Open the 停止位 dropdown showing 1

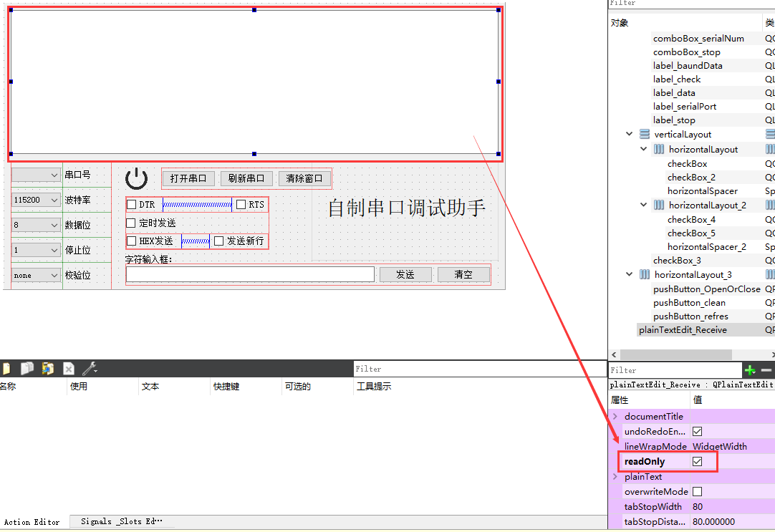(x=36, y=250)
